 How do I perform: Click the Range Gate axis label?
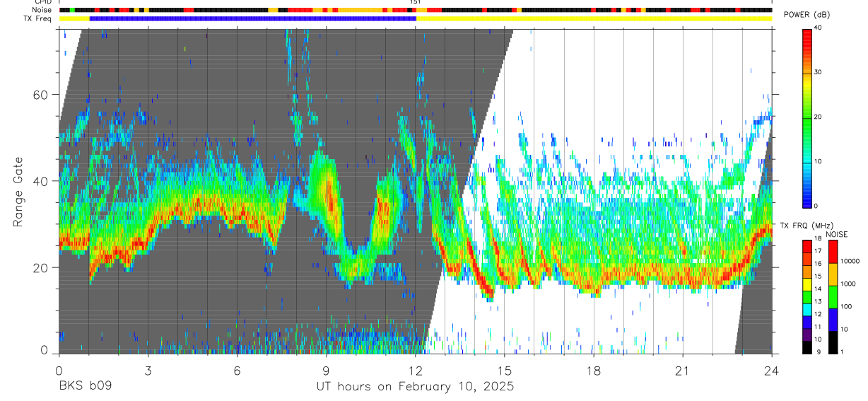[18, 192]
